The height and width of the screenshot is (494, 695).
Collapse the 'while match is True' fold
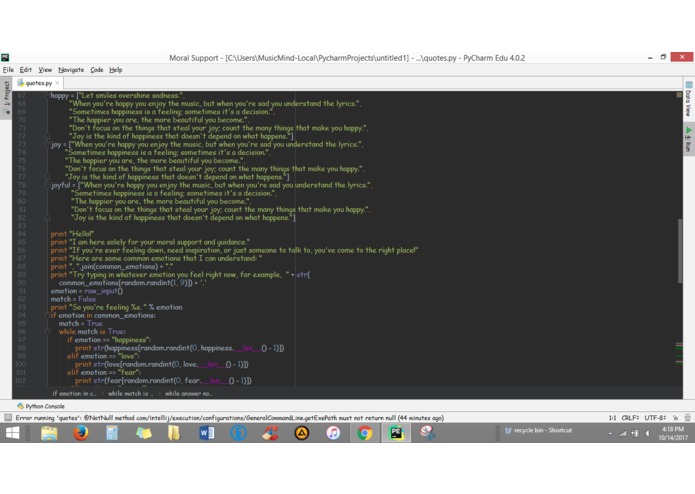47,332
